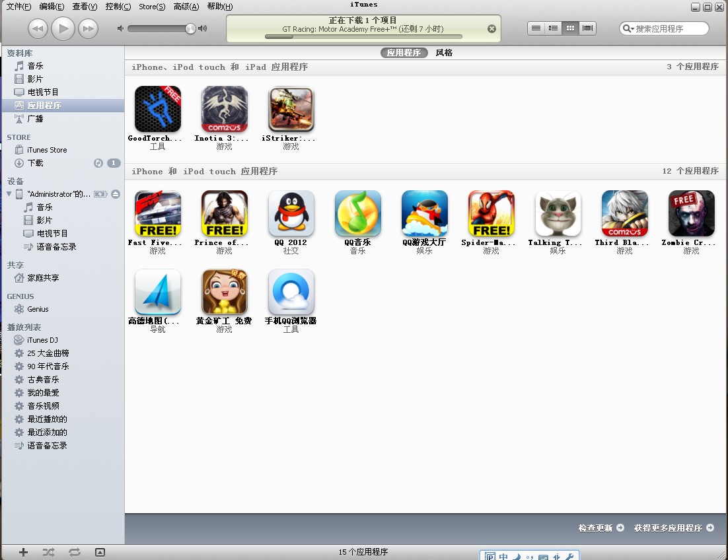
Task: Open the GoodTorch app icon
Action: pyautogui.click(x=157, y=109)
